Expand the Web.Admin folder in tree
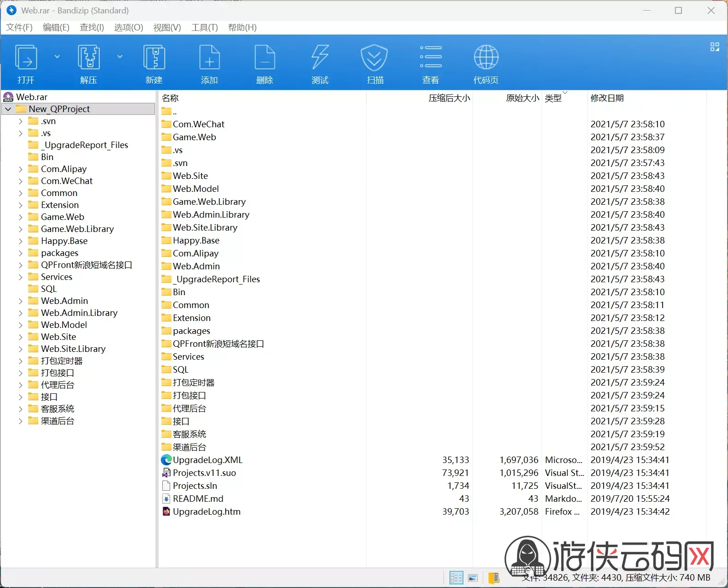Viewport: 728px width, 588px height. point(20,301)
